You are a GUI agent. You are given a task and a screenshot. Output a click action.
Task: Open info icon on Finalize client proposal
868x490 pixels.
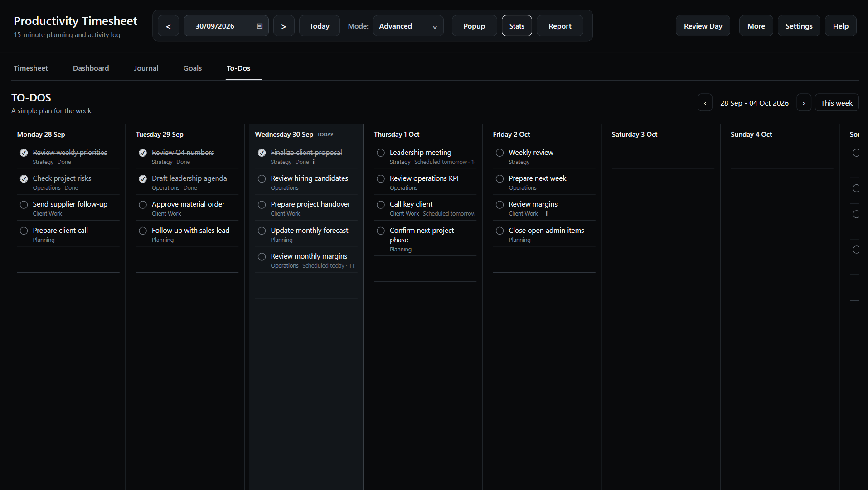click(x=314, y=162)
